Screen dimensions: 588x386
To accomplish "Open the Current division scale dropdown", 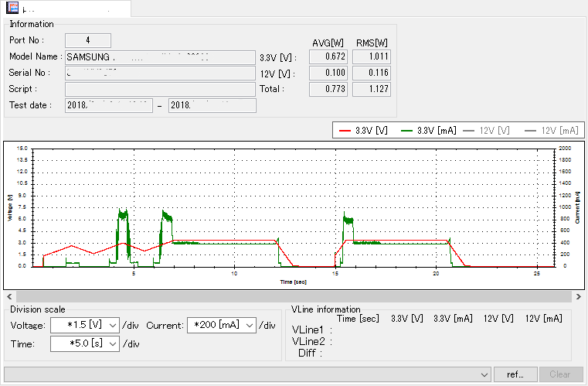I will click(x=249, y=326).
